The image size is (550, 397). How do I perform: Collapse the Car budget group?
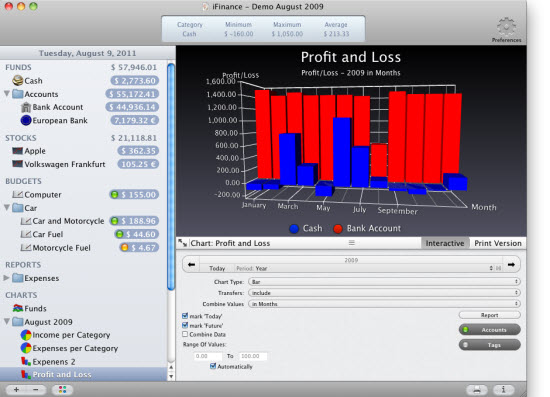[6, 208]
